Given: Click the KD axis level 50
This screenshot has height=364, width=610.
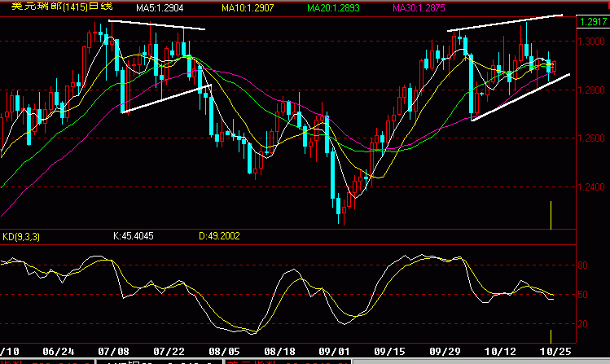Looking at the screenshot, I should coord(582,295).
